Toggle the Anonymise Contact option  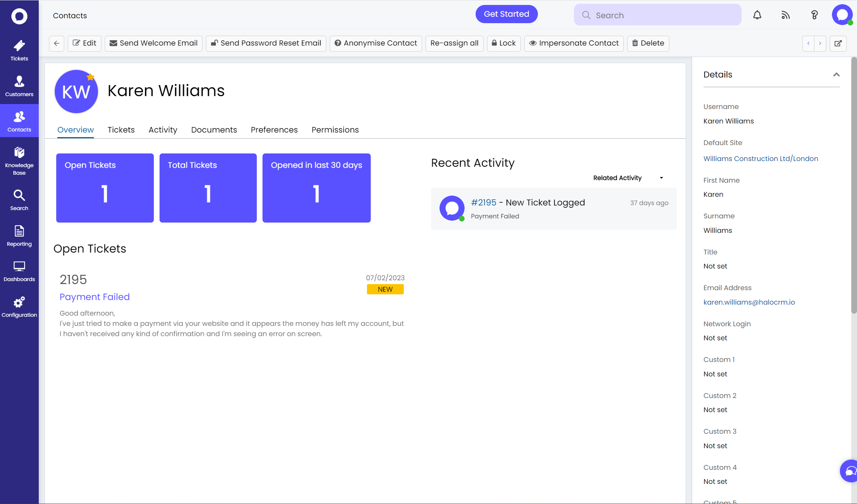click(x=375, y=43)
